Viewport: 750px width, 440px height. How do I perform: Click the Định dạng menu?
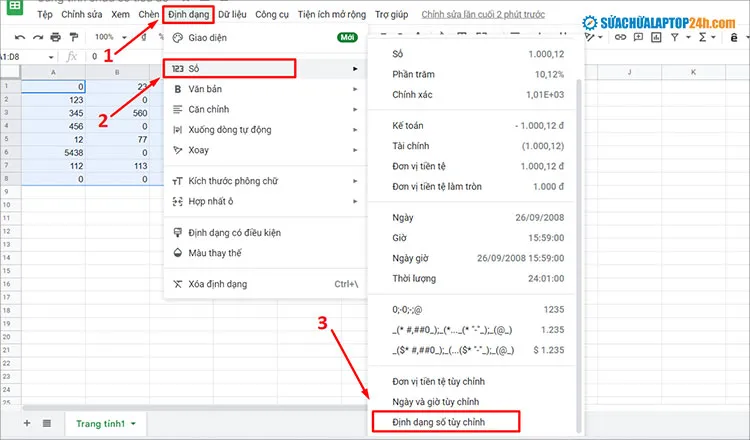(188, 14)
